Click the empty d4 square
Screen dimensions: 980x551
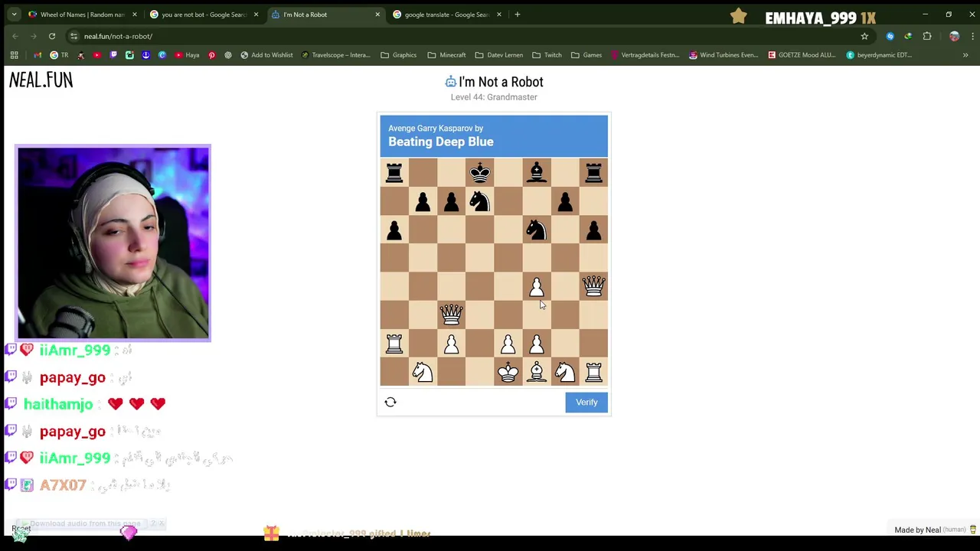480,287
